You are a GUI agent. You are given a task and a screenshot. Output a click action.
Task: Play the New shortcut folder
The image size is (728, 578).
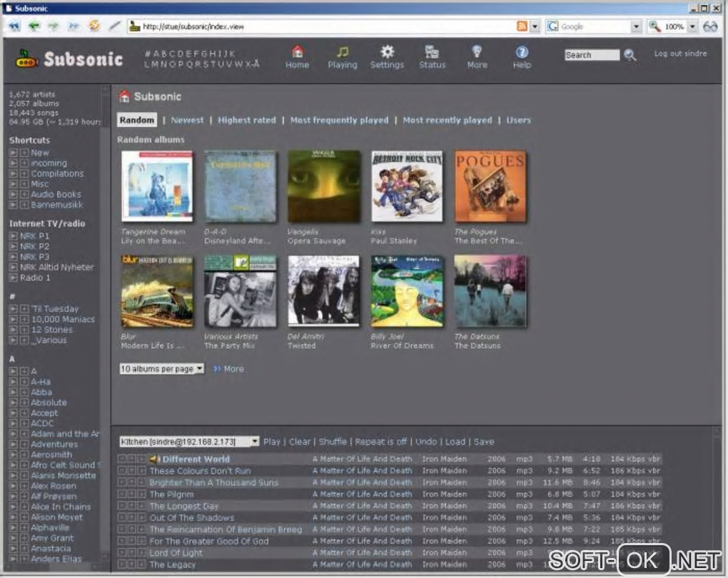tap(14, 153)
